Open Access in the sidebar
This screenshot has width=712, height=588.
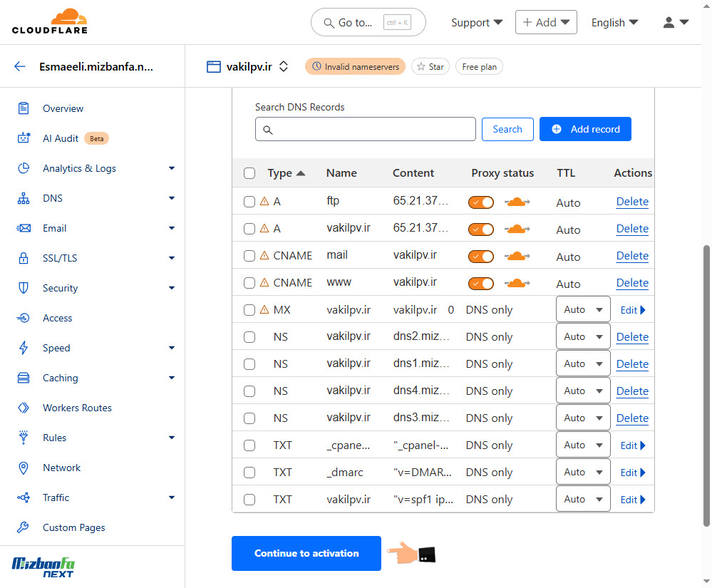57,319
